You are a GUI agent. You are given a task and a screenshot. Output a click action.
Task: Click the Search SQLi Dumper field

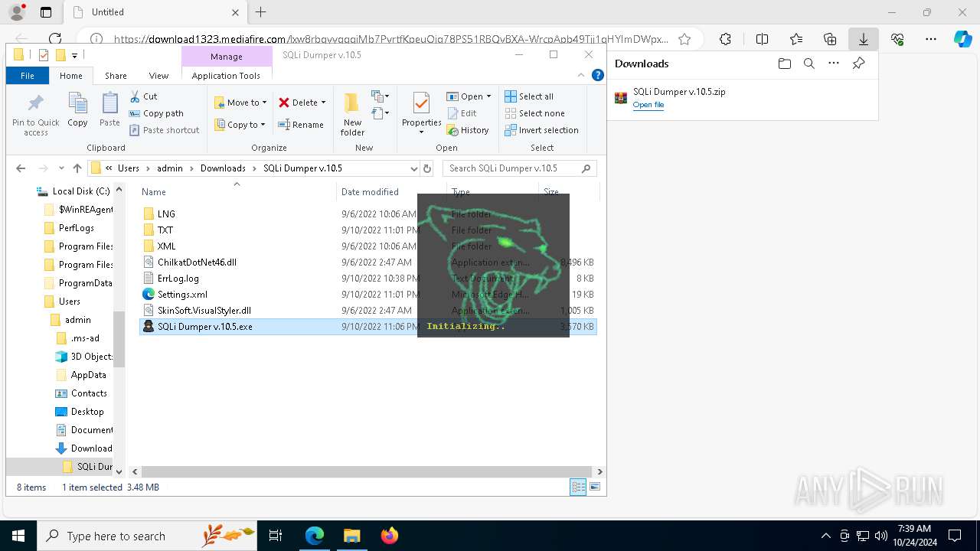pyautogui.click(x=519, y=168)
